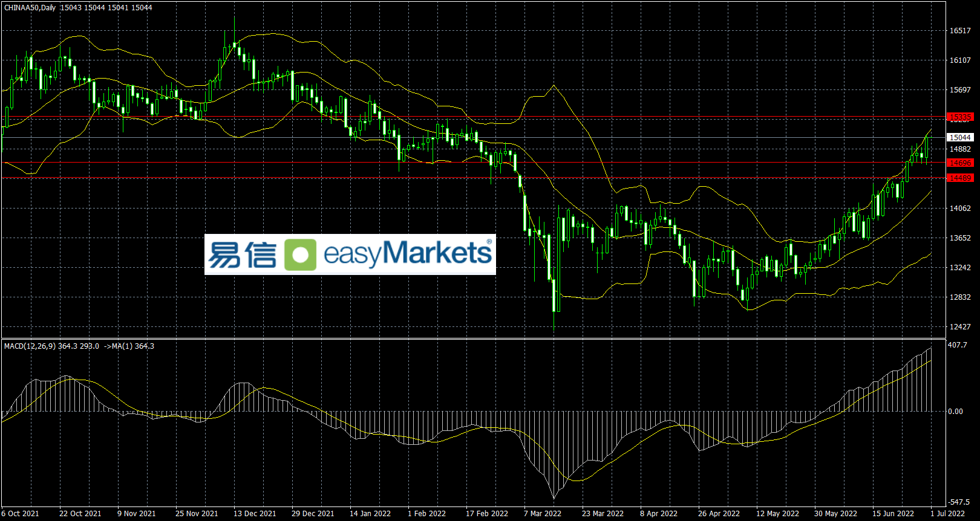980x521 pixels.
Task: Click the 30 May 2022 date label
Action: click(x=835, y=513)
